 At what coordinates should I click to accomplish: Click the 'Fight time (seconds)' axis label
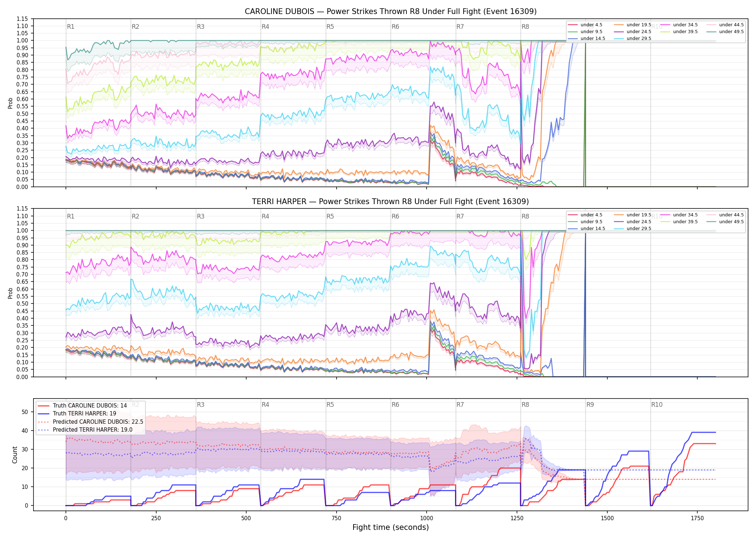(x=391, y=527)
